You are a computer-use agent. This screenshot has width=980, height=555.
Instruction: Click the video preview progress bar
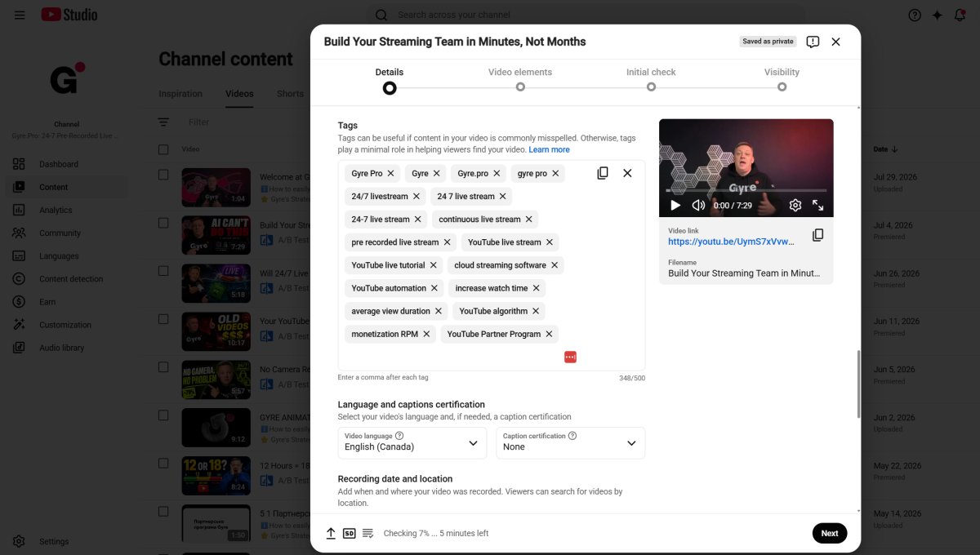point(746,191)
